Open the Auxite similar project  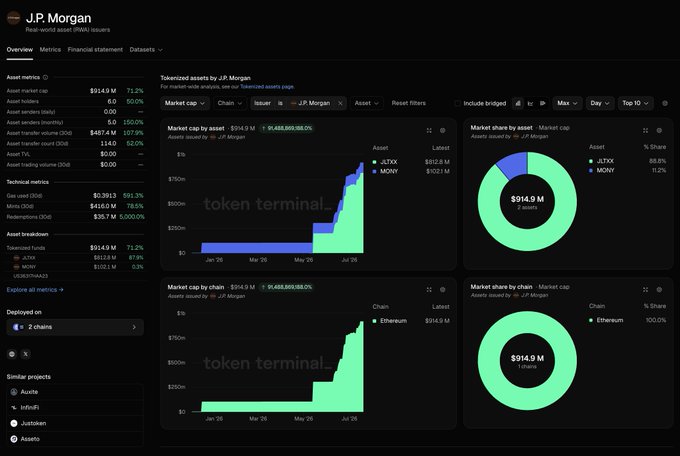click(75, 392)
